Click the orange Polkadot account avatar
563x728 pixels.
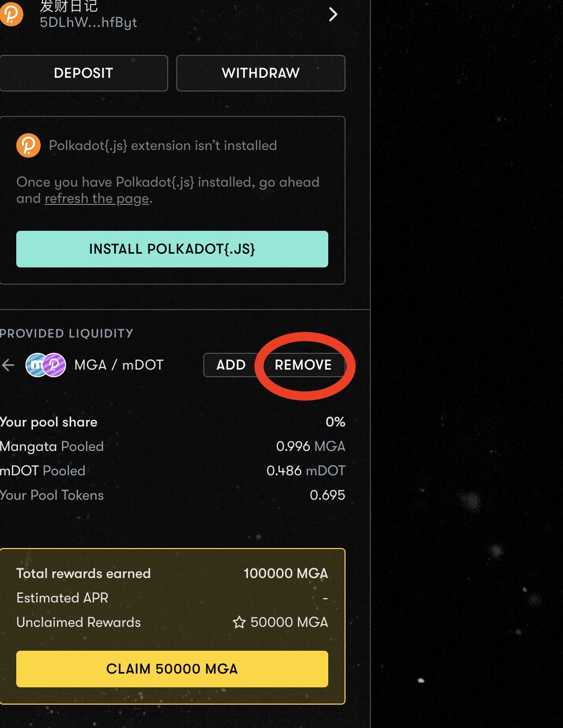(11, 14)
